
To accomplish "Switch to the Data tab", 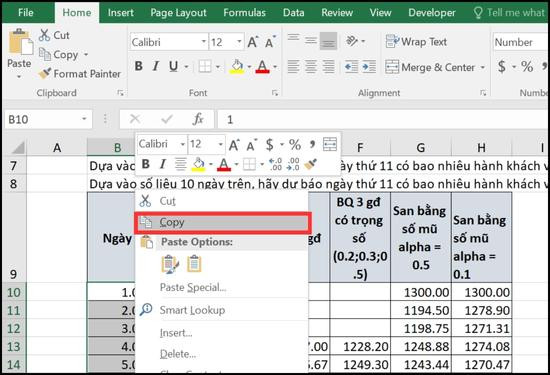I will (294, 13).
